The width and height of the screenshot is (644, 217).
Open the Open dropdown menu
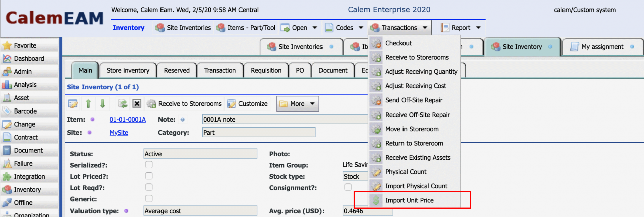(x=299, y=28)
